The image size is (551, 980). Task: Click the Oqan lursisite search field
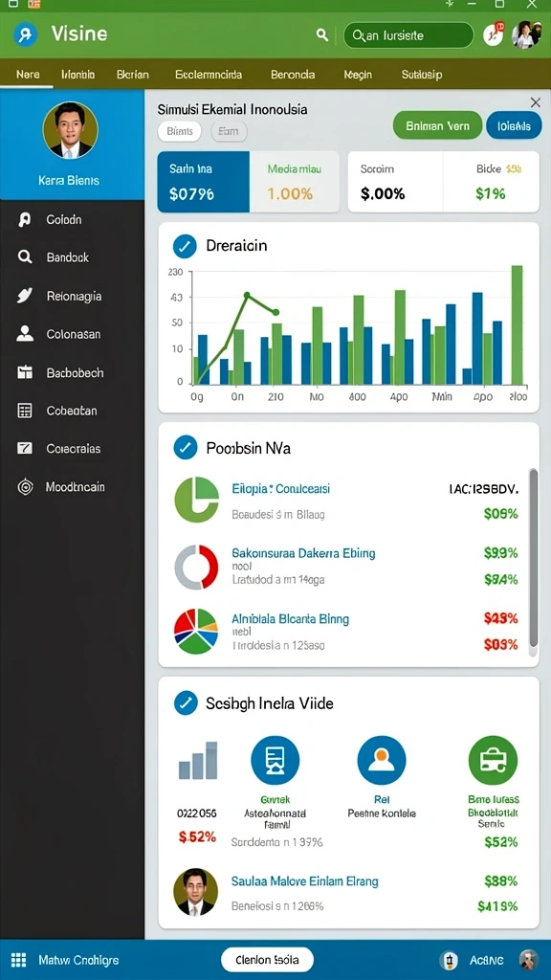point(408,35)
